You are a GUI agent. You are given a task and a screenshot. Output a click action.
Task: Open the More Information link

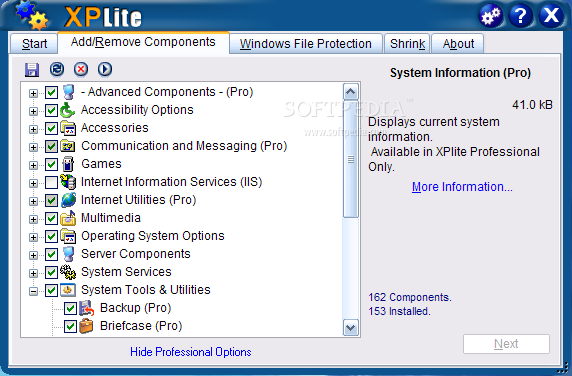(462, 187)
